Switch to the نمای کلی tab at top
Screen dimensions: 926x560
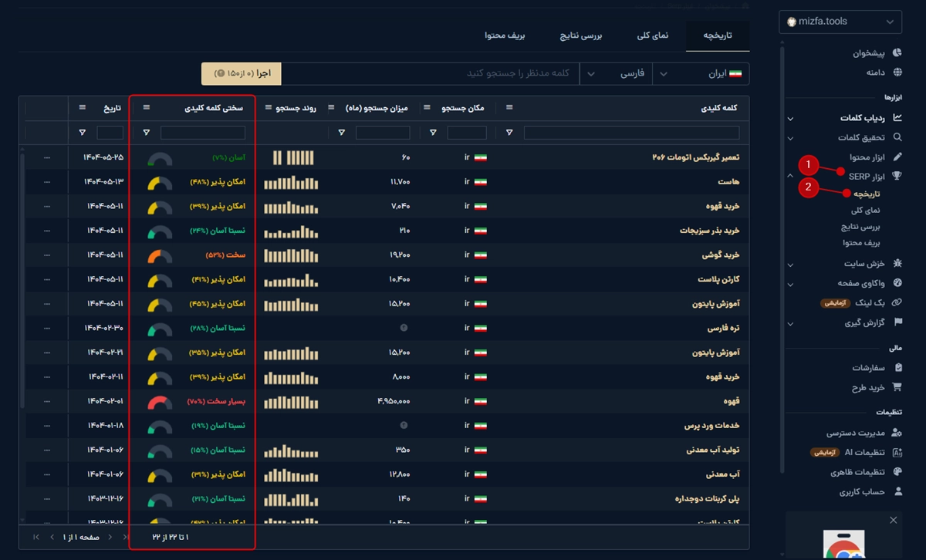(x=653, y=35)
